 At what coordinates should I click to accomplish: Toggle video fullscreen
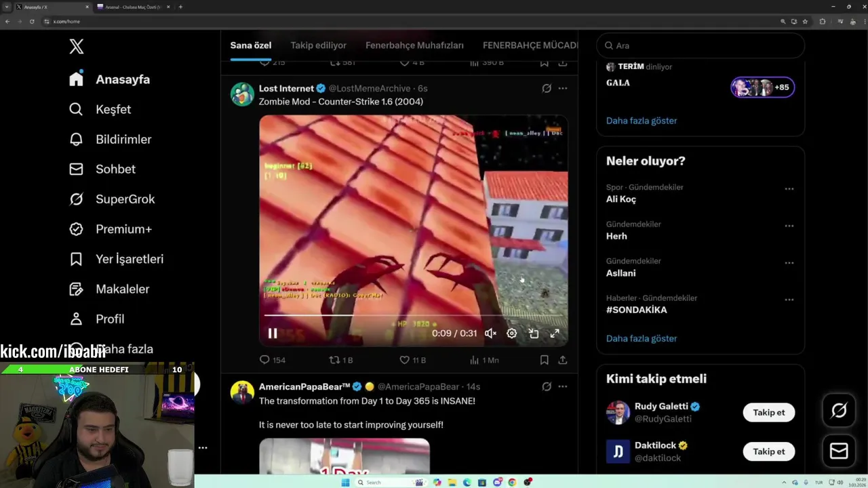click(x=555, y=333)
